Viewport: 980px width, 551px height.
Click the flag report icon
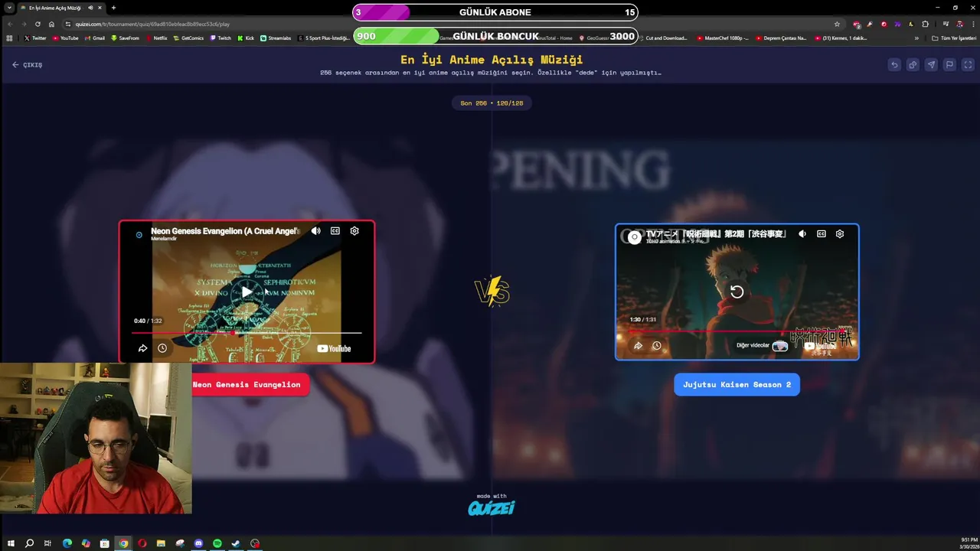[949, 65]
